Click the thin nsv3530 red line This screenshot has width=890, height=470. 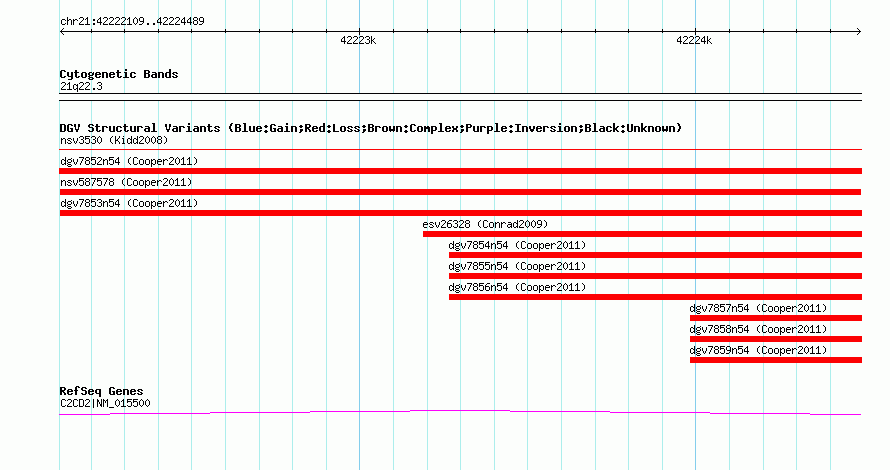461,150
